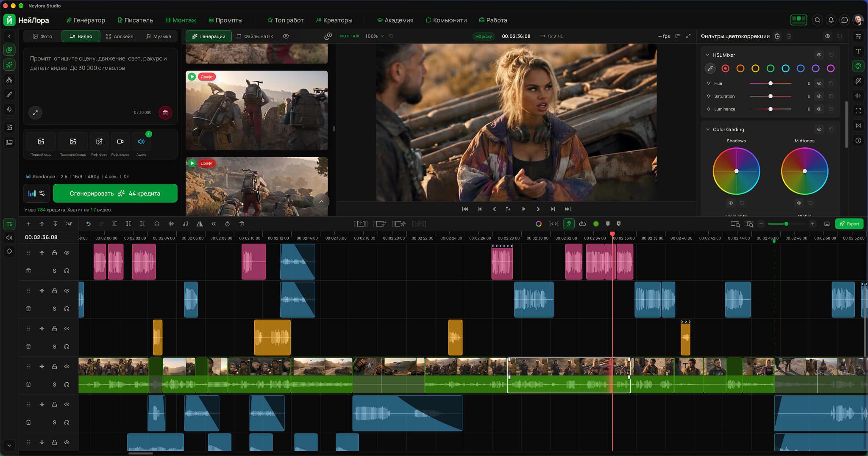This screenshot has height=456, width=868.
Task: Click the green Export button
Action: coord(849,224)
